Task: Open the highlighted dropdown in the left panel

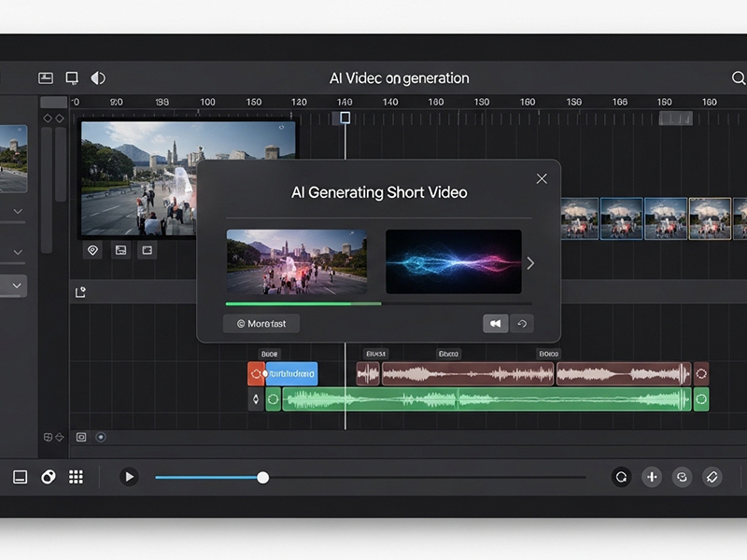Action: point(18,286)
